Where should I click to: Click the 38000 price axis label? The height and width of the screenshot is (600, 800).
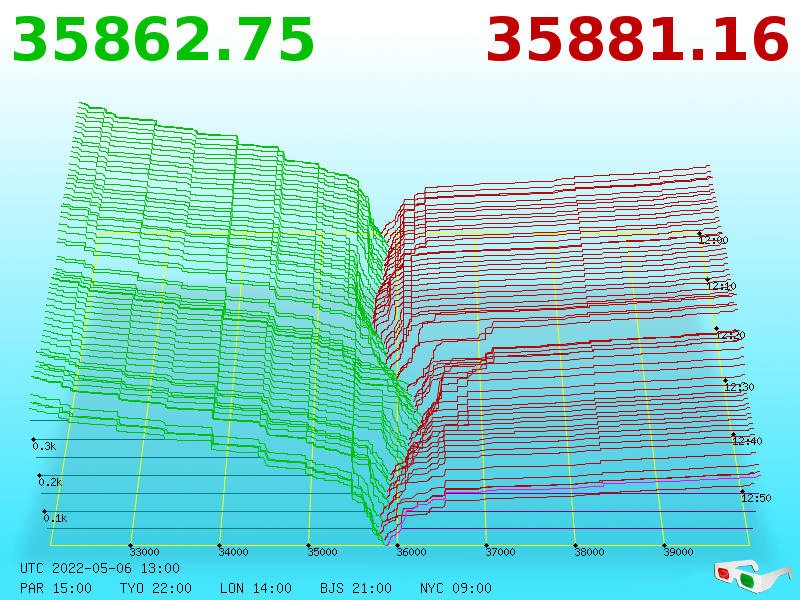(589, 552)
